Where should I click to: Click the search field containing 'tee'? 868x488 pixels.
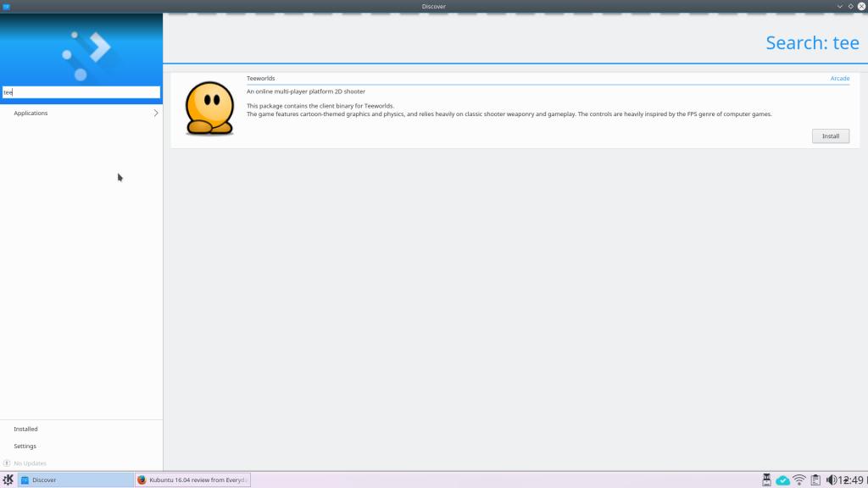tap(81, 92)
